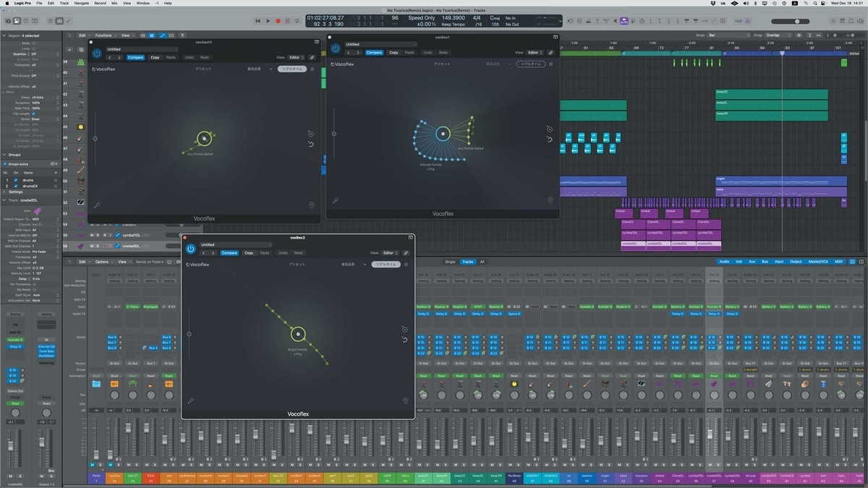
Task: Click realtime pill button in voxBex1 Vocoflex
Action: pos(530,64)
